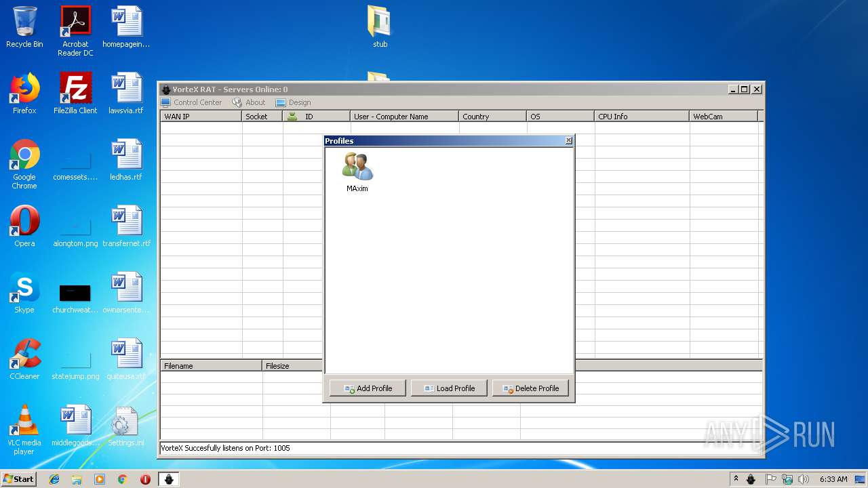Minimize the VorteX RAT window

pos(733,89)
